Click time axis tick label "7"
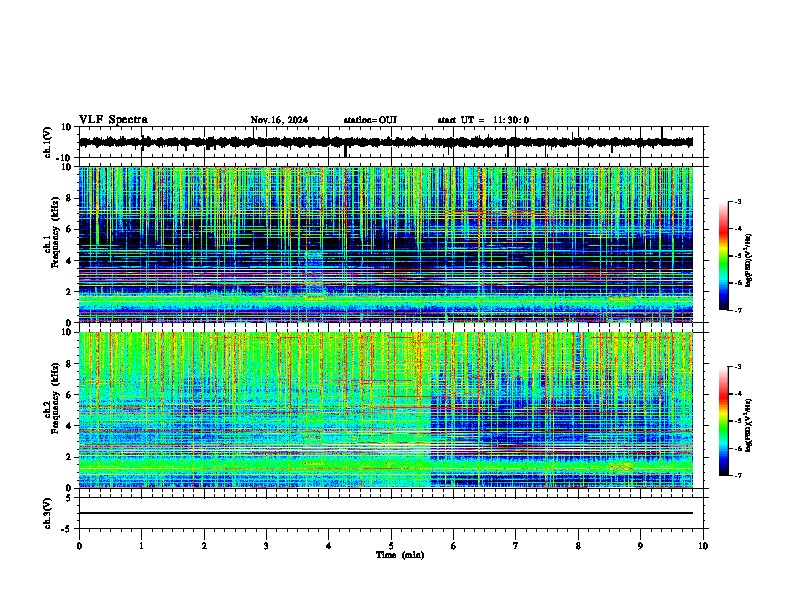 (x=516, y=546)
